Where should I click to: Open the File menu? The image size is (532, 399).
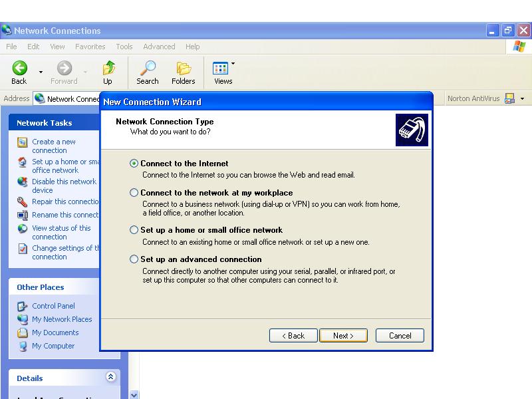point(11,47)
